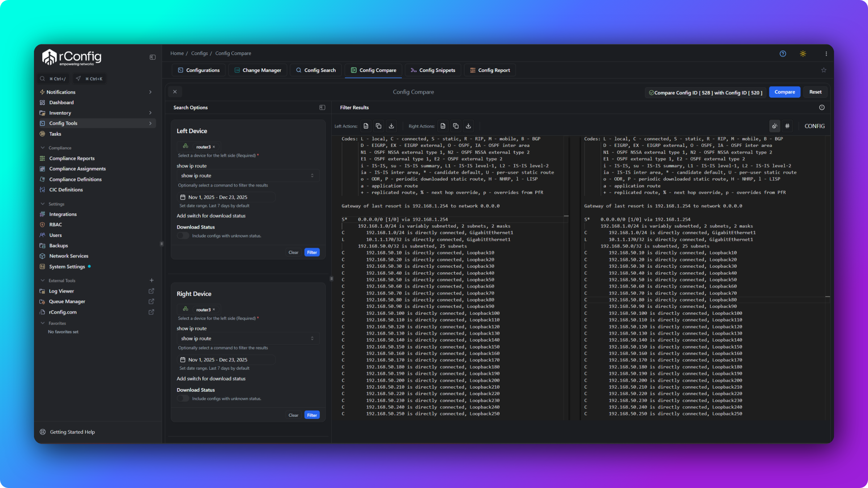Download left config via Left Actions icon

391,126
